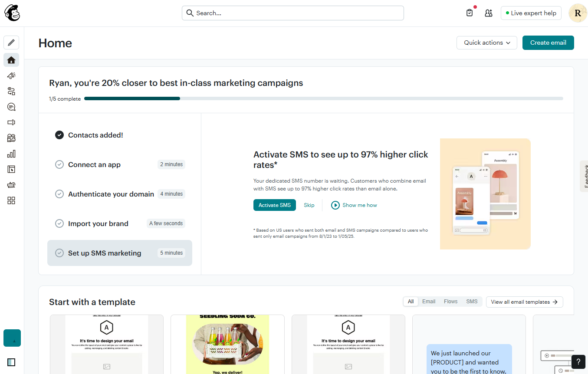Open the Feedback tab on right edge
Image resolution: width=588 pixels, height=374 pixels.
click(x=584, y=176)
